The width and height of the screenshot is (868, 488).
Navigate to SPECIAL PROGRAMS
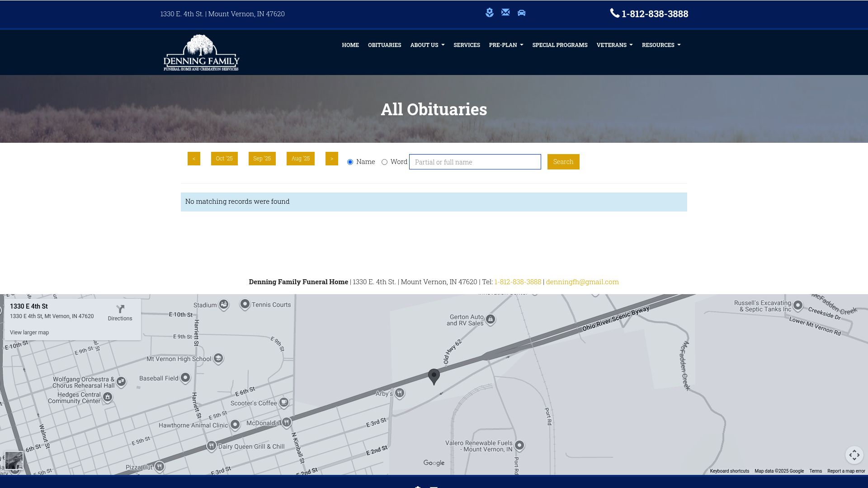[x=560, y=45]
